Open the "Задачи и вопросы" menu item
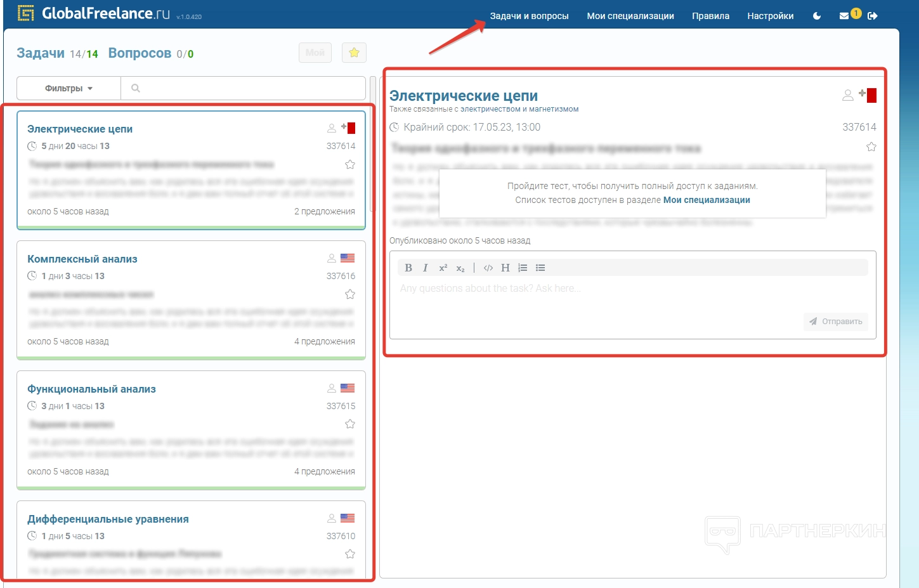The height and width of the screenshot is (588, 919). [530, 16]
